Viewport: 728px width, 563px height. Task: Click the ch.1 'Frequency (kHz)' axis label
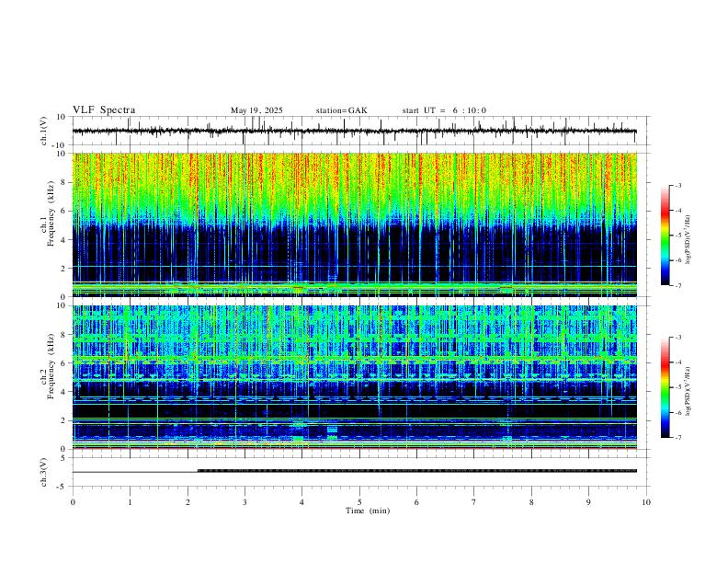coord(51,213)
